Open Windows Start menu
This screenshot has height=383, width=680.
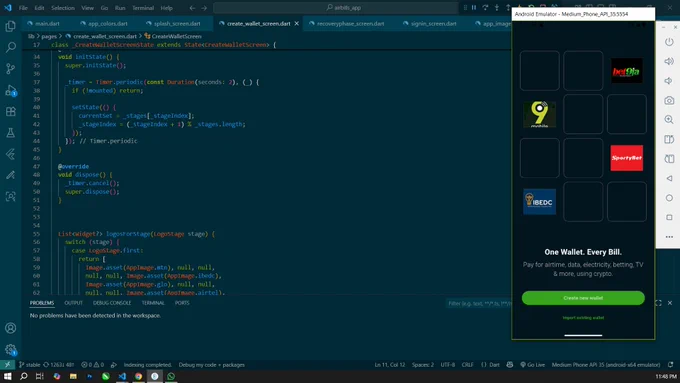[7, 376]
